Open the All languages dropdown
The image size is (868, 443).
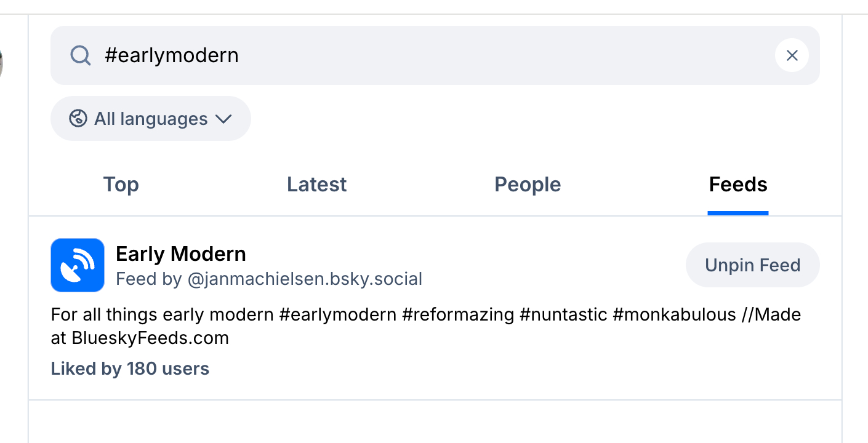(151, 119)
